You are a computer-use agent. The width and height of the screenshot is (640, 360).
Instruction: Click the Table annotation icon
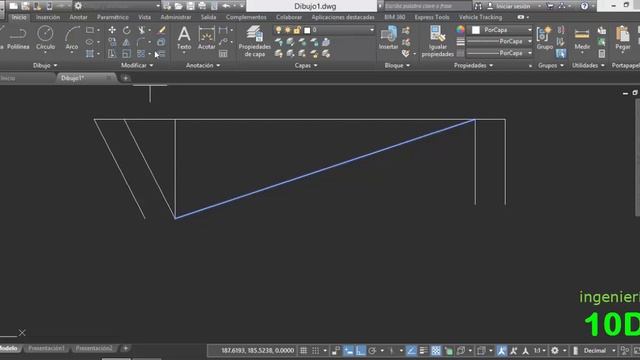point(223,54)
